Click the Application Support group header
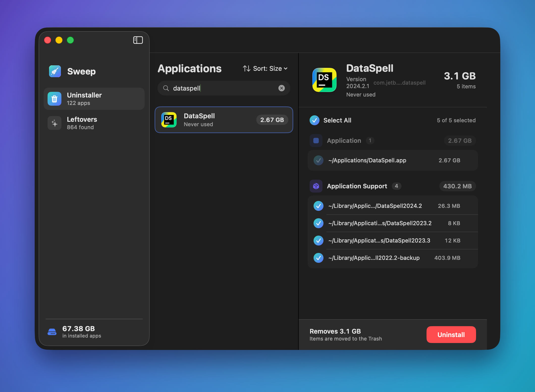 [x=393, y=186]
